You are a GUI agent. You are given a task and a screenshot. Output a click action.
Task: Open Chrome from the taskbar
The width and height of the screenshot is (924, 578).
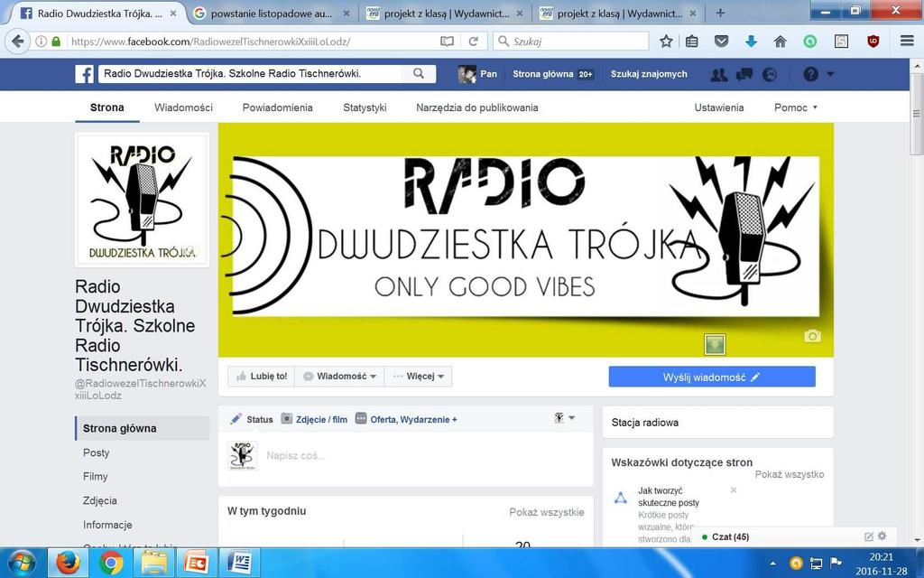point(110,564)
